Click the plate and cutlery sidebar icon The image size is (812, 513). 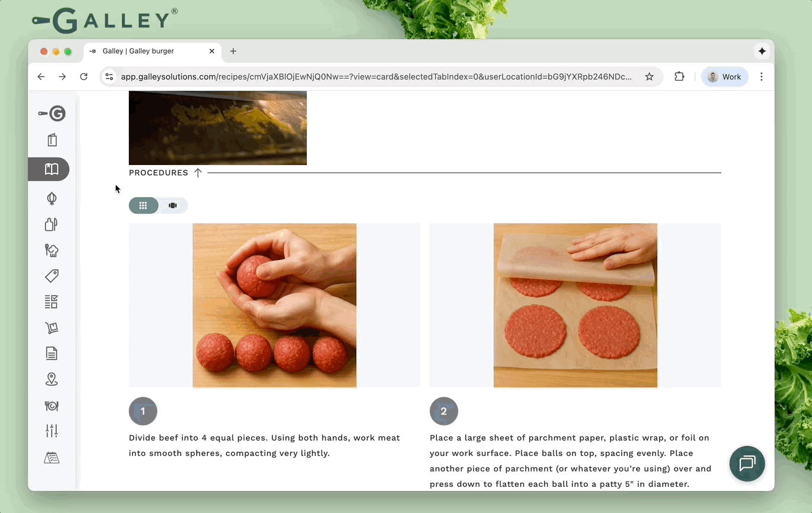click(52, 406)
